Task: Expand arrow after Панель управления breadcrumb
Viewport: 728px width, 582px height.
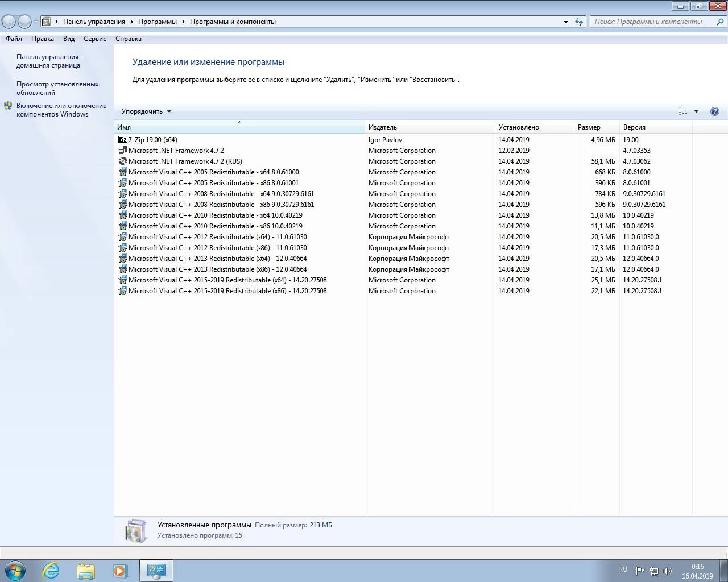Action: pyautogui.click(x=132, y=22)
